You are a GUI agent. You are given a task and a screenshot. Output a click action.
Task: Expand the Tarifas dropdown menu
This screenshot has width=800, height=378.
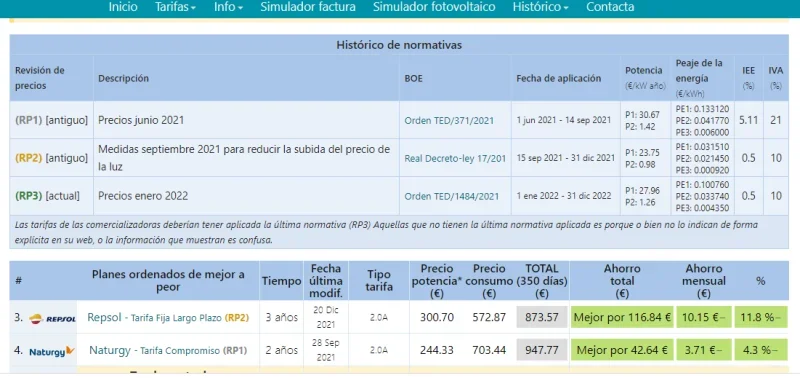point(176,7)
